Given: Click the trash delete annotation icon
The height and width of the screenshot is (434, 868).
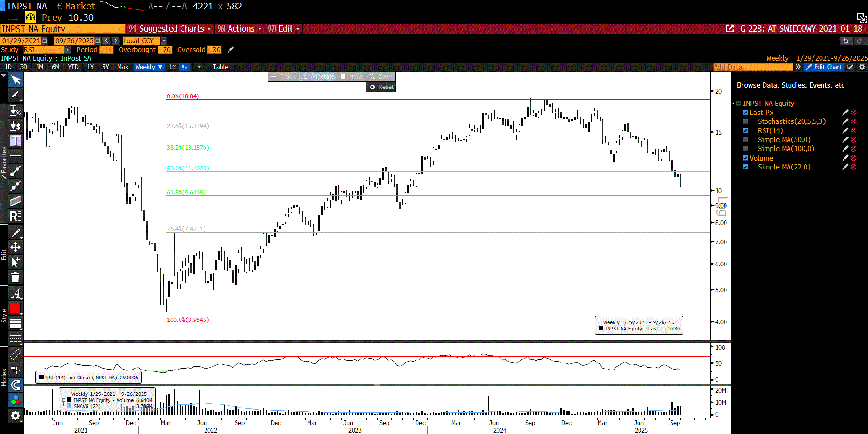Looking at the screenshot, I should 16,277.
